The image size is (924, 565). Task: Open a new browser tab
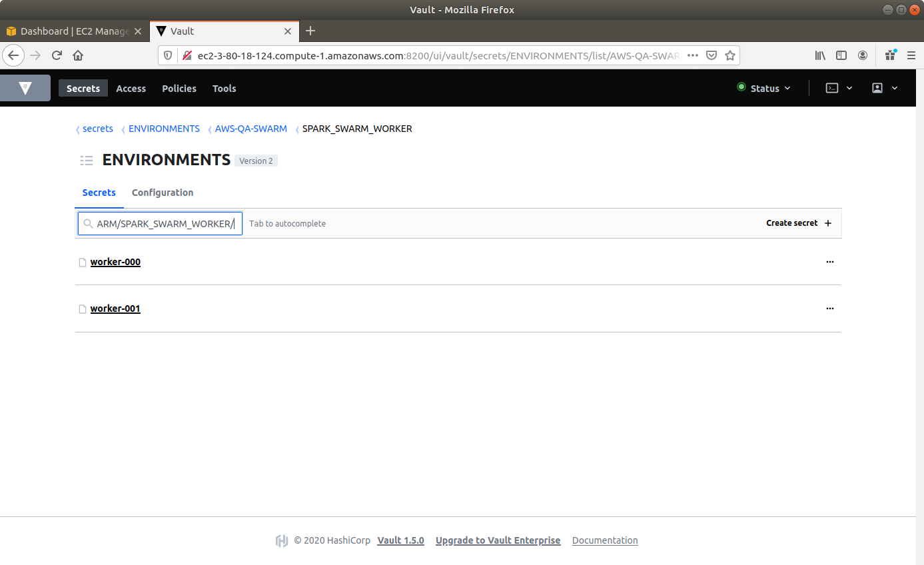(310, 31)
